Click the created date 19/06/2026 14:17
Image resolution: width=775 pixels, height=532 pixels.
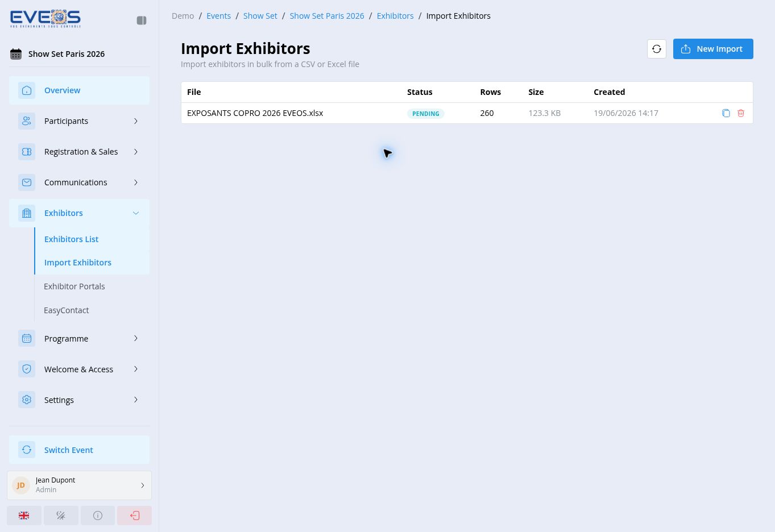(626, 113)
